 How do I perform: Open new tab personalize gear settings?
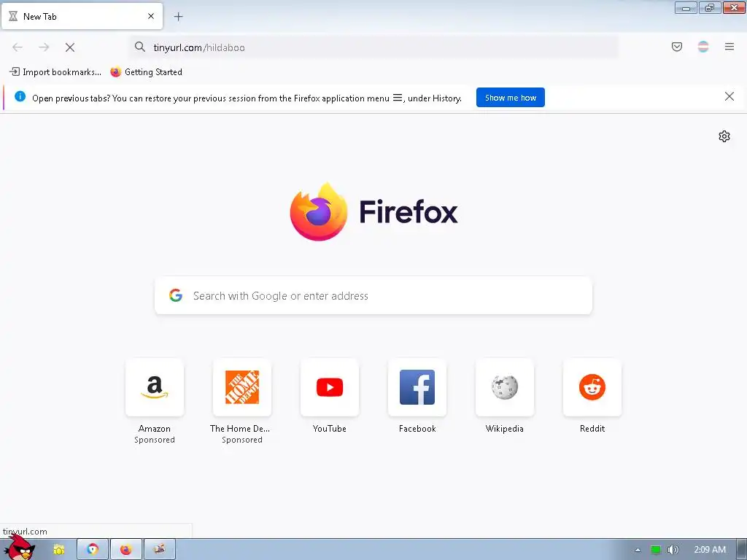[x=724, y=136]
